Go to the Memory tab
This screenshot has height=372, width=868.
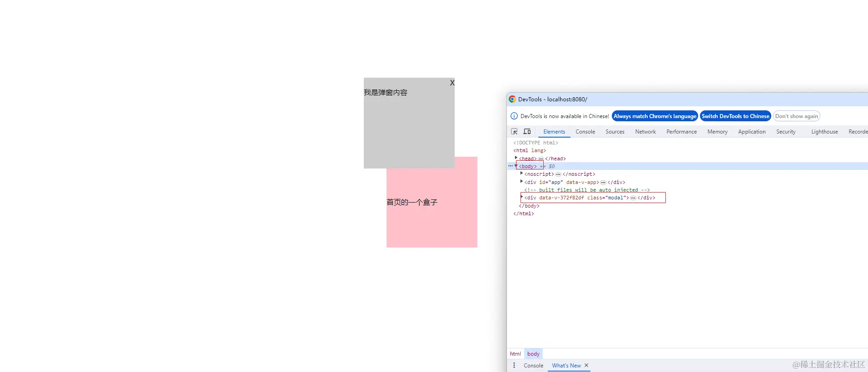717,132
